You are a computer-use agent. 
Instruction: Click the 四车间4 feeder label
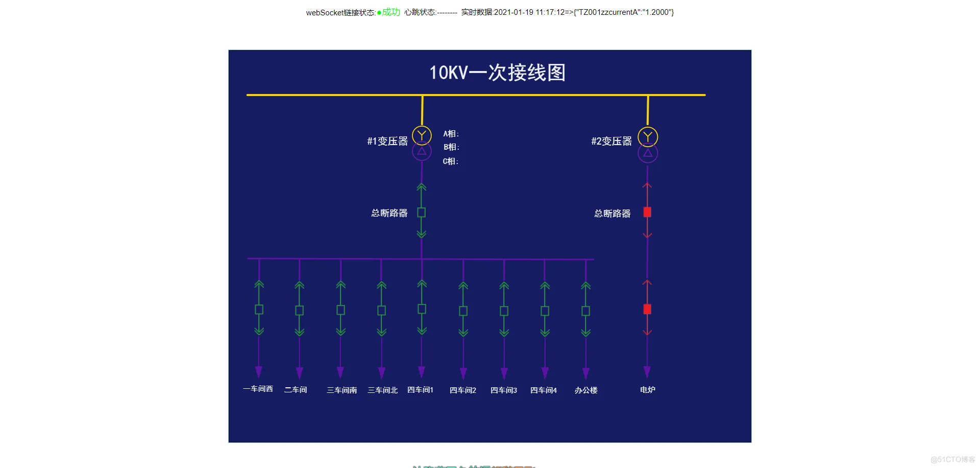pos(544,390)
